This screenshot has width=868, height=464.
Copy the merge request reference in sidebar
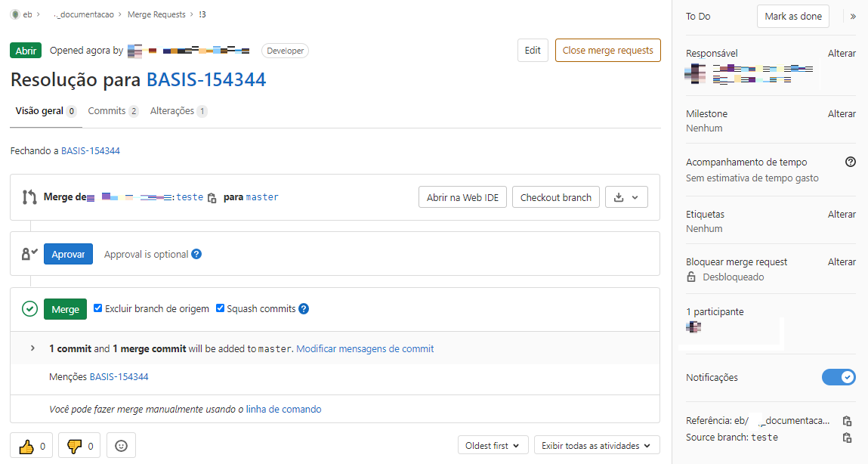(848, 421)
